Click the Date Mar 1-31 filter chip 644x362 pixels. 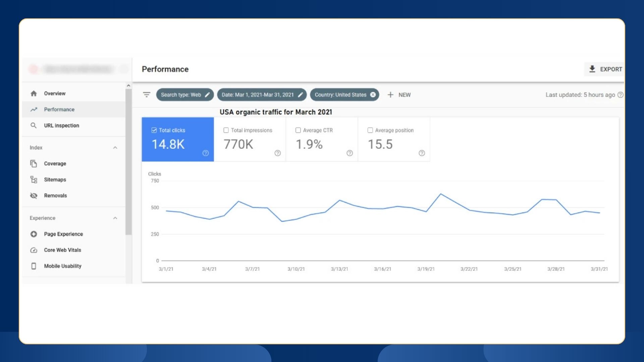click(x=262, y=95)
